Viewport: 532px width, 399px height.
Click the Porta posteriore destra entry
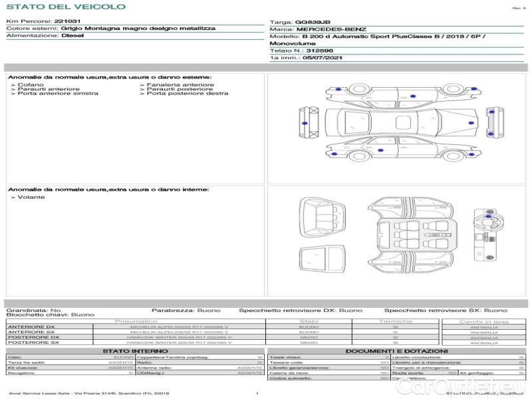coord(188,94)
